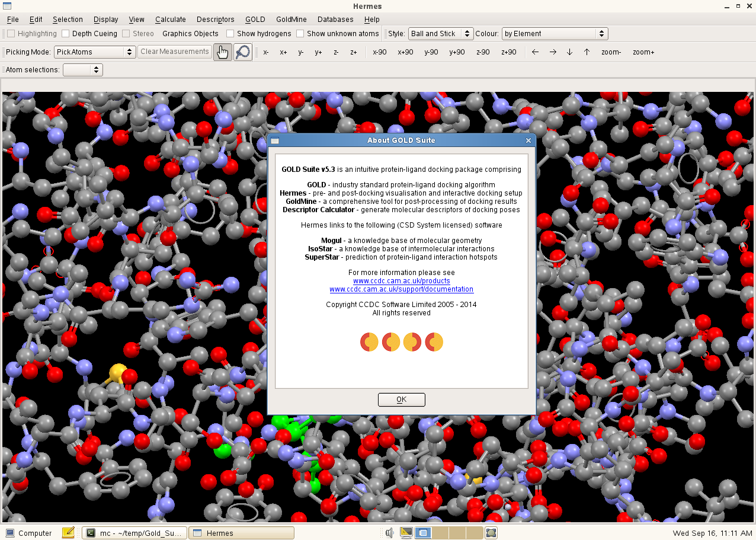
Task: Open the Descriptors menu
Action: tap(216, 20)
